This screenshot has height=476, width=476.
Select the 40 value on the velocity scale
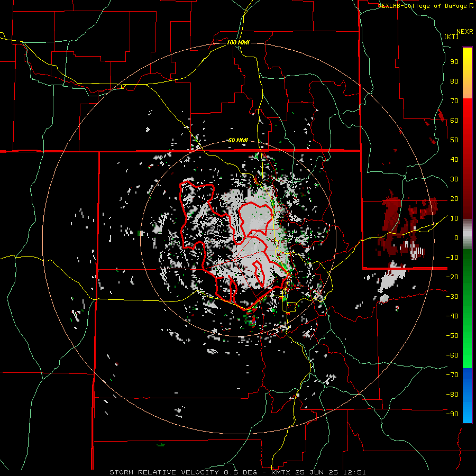point(454,159)
